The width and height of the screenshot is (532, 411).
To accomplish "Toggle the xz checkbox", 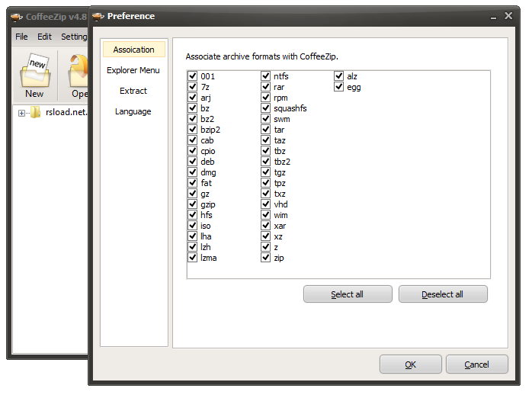I will 266,236.
